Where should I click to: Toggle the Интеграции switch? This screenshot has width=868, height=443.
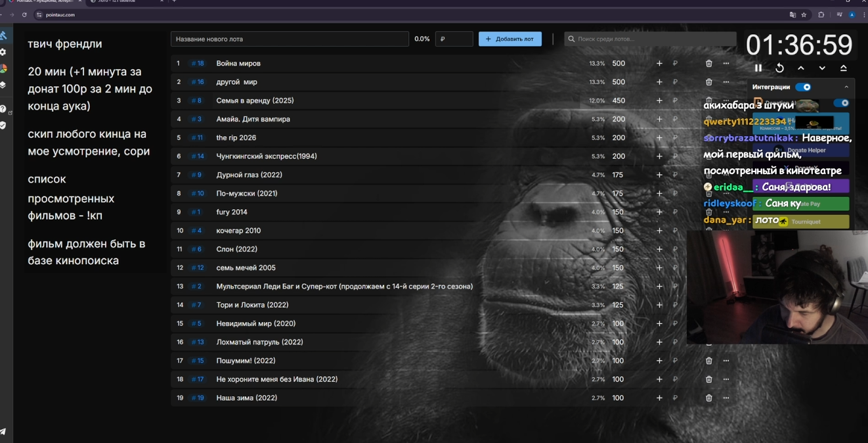(803, 87)
